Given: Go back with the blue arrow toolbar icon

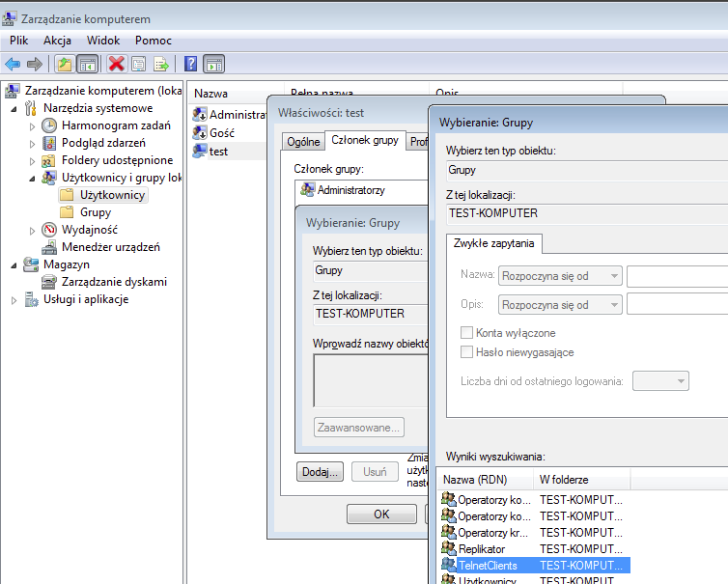Looking at the screenshot, I should [13, 64].
